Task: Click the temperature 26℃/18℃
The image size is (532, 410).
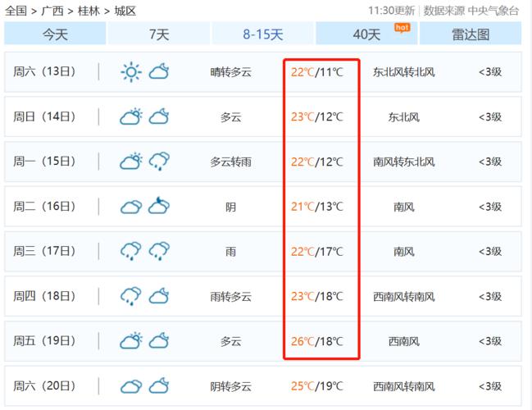Action: [317, 341]
